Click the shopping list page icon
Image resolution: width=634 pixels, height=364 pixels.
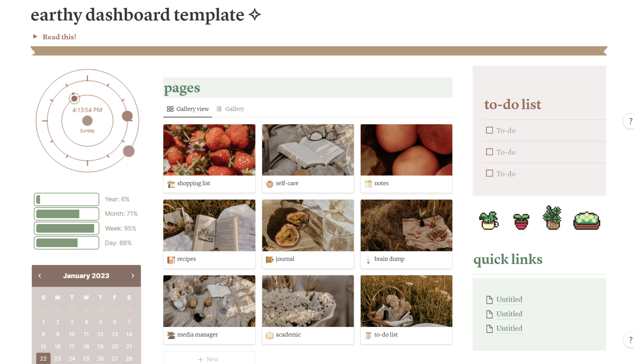click(171, 183)
